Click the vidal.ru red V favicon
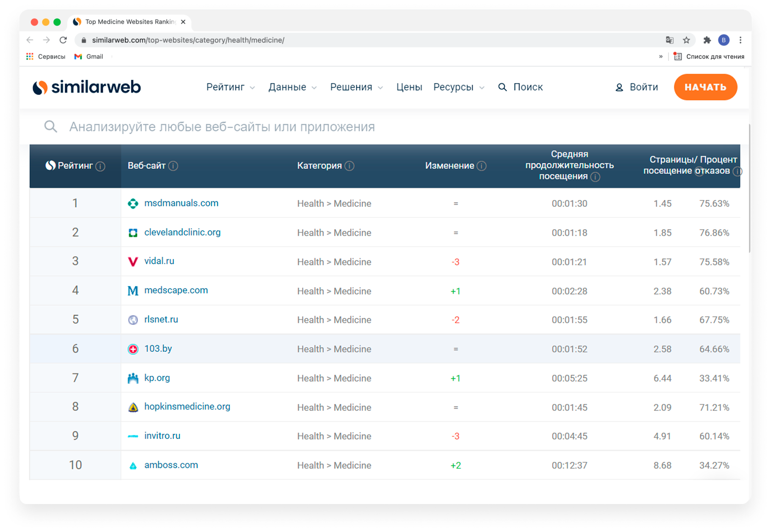Screen dimensions: 771x532 [x=133, y=262]
